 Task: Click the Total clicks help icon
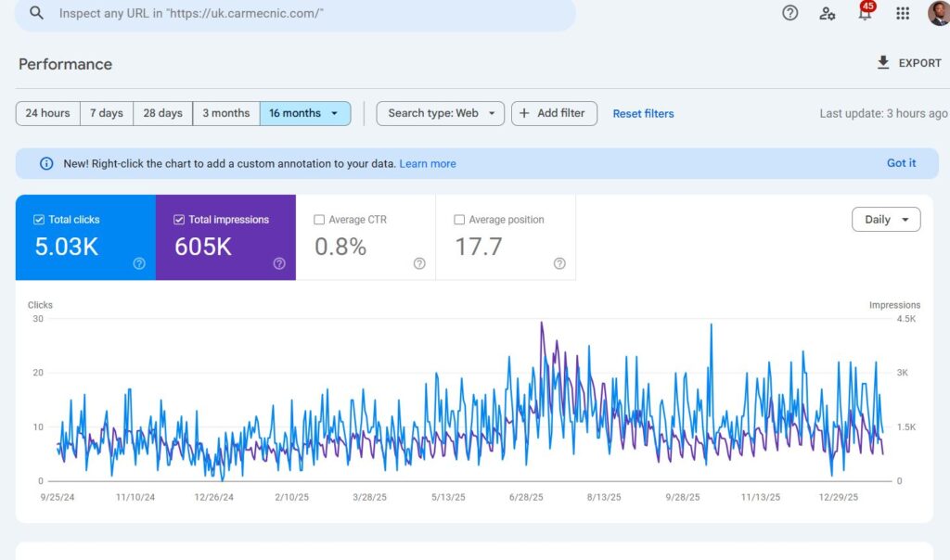(x=139, y=263)
